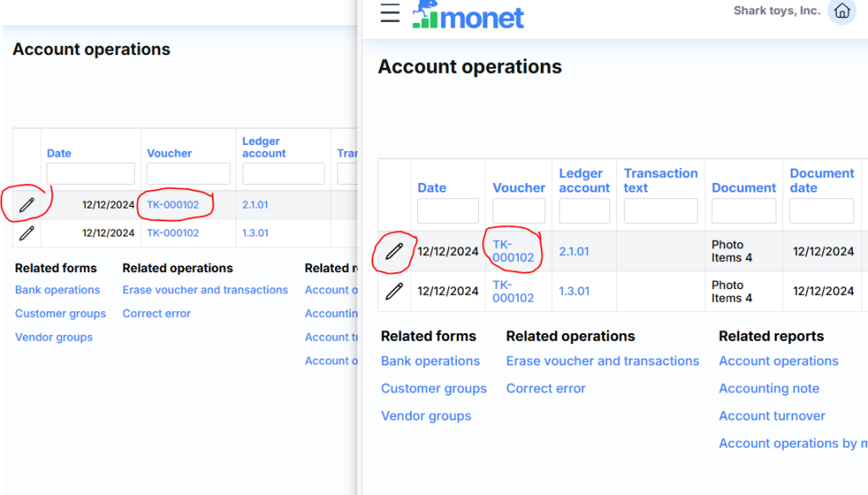Click the circled edit pencil in the right panel

click(x=394, y=251)
